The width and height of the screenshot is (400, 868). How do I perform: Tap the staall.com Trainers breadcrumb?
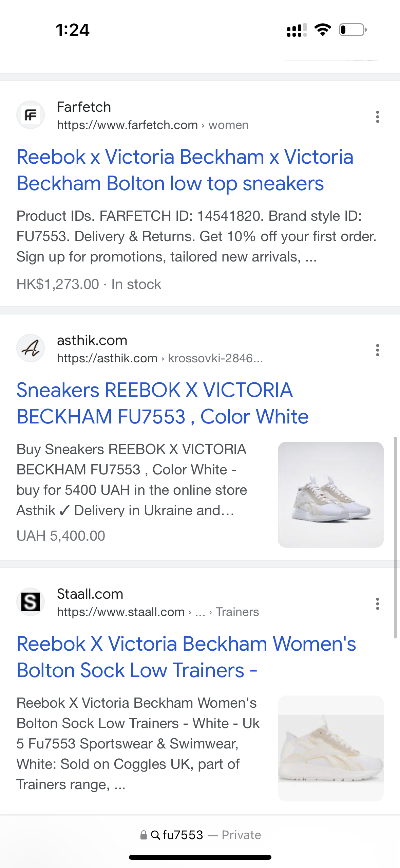pos(237,612)
